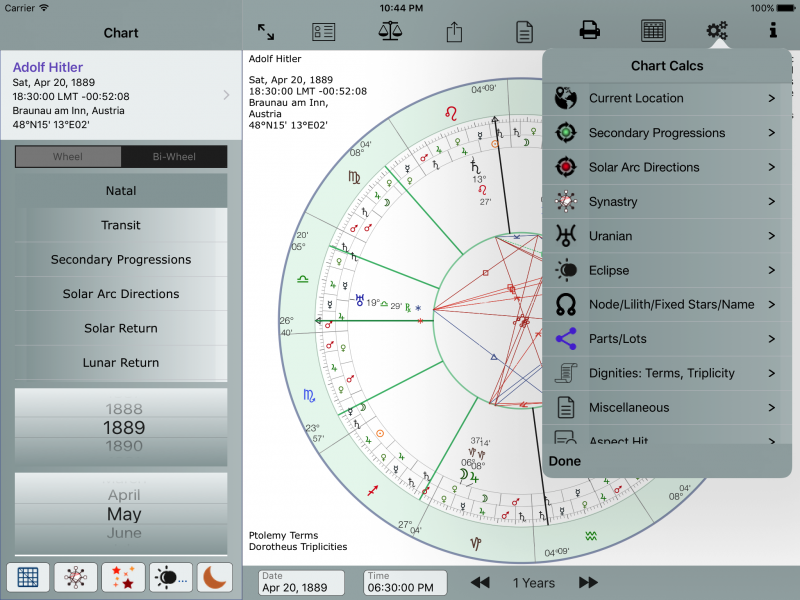Screen dimensions: 800x600
Task: Select Current Location in Chart Calcs menu
Action: coord(665,98)
